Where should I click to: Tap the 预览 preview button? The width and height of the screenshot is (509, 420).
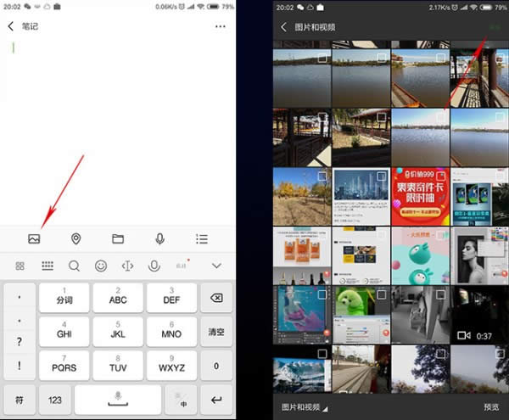491,407
